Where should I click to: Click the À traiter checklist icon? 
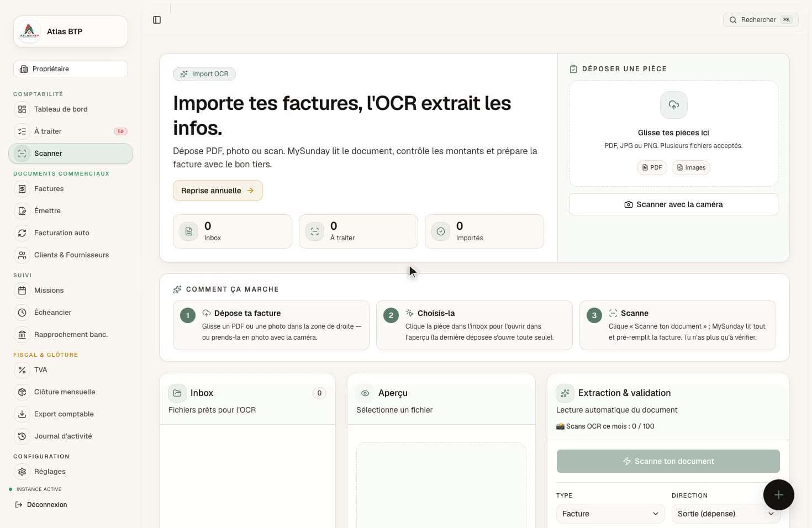tap(22, 131)
